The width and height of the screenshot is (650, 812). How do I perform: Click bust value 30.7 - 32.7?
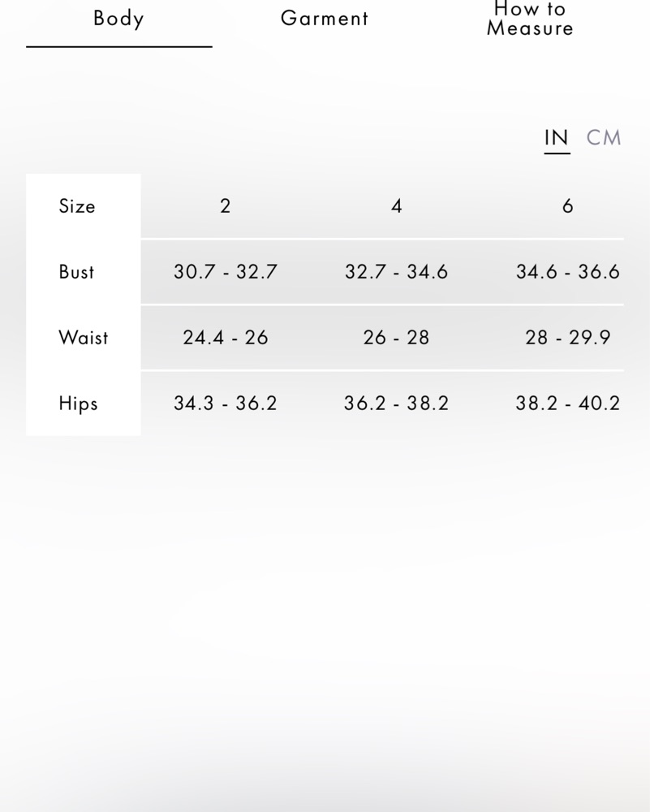(225, 272)
